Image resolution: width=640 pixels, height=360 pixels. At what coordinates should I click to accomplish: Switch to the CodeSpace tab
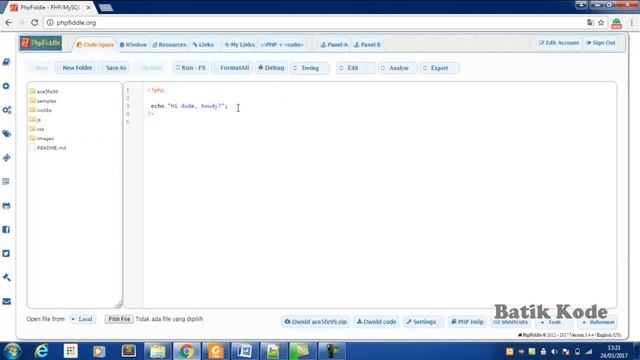coord(95,44)
